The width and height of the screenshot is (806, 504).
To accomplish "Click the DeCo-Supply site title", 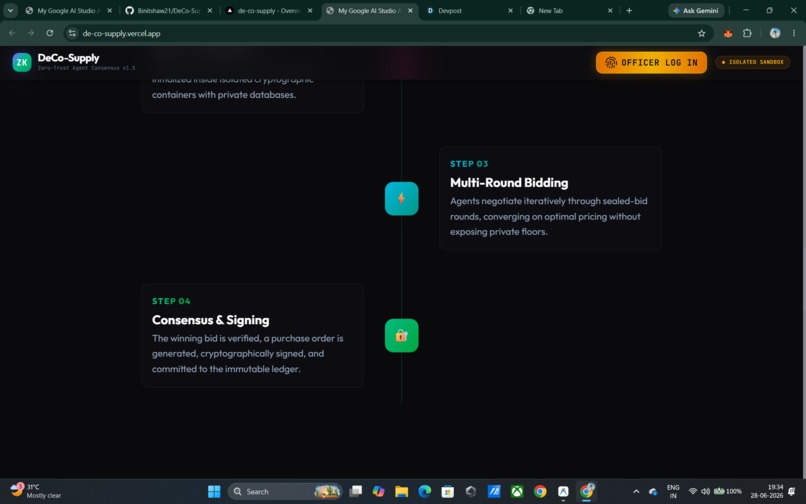I will coord(68,58).
